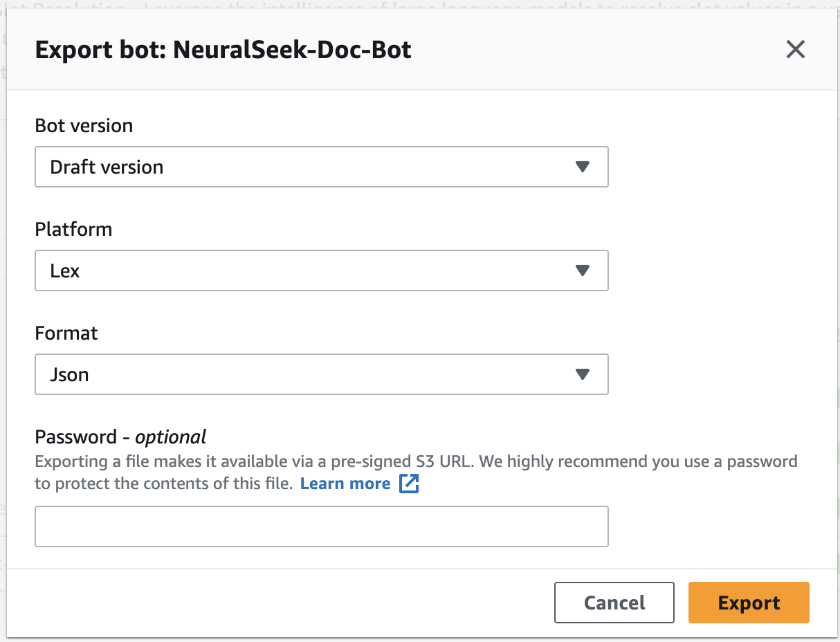Screen dimensions: 840x642
Task: Cancel the bot export
Action: (x=614, y=603)
